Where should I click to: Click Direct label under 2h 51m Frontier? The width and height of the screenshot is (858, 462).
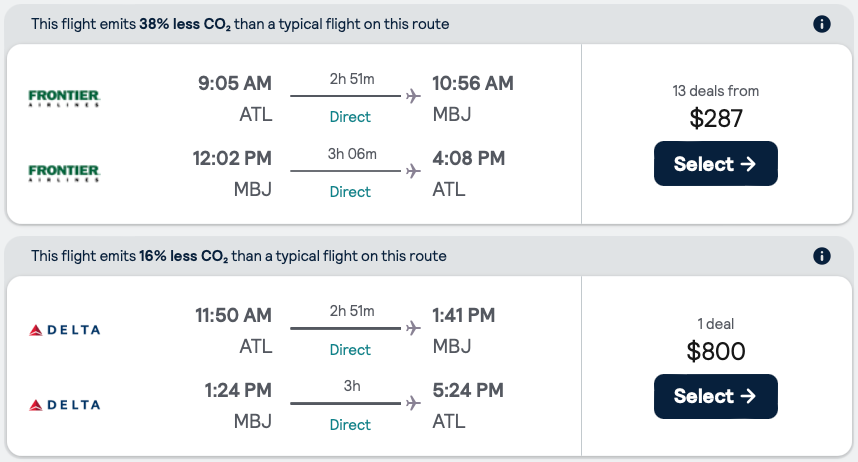350,117
